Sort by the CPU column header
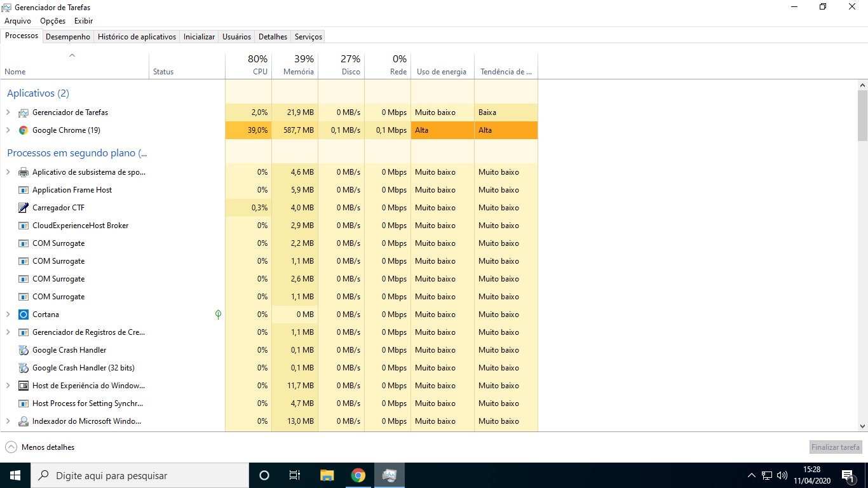Screen dimensions: 868x488 click(x=248, y=65)
